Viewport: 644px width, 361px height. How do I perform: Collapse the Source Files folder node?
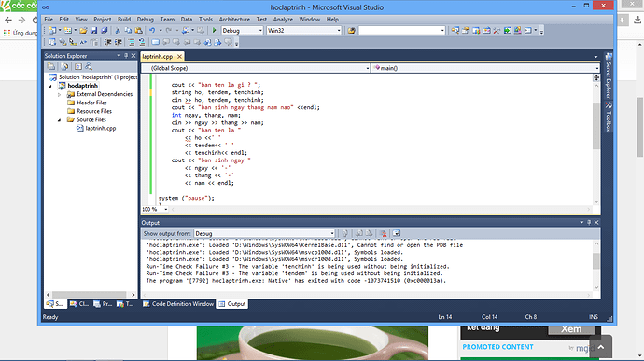(59, 120)
